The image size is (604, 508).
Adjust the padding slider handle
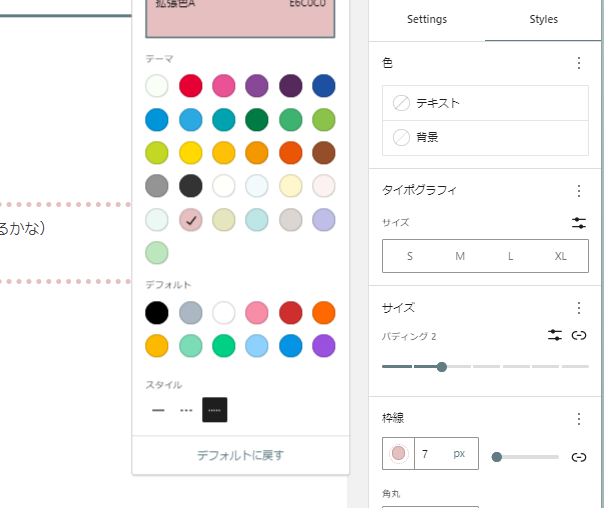coord(442,367)
